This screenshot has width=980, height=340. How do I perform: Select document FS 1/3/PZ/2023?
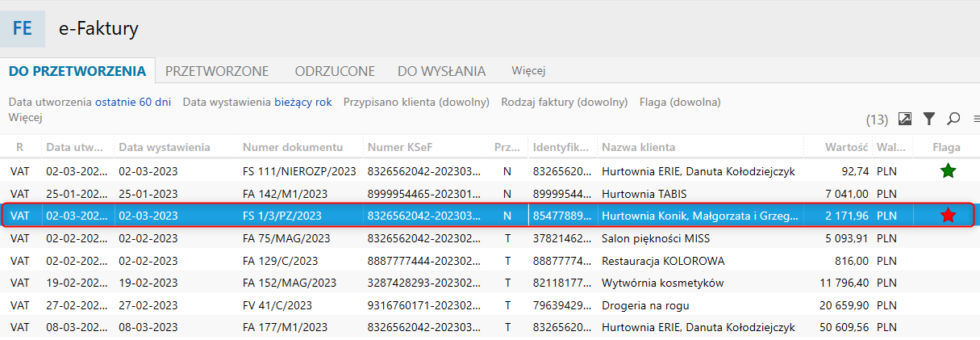pos(282,216)
